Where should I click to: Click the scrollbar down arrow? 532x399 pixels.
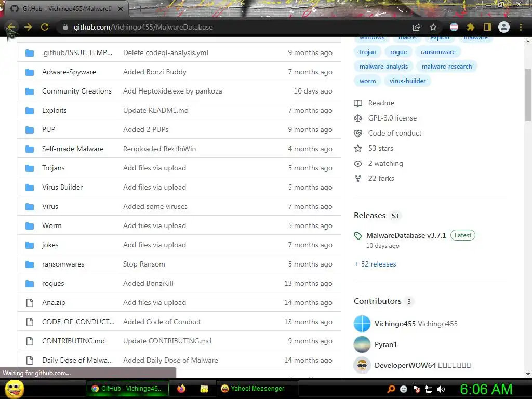[x=528, y=374]
